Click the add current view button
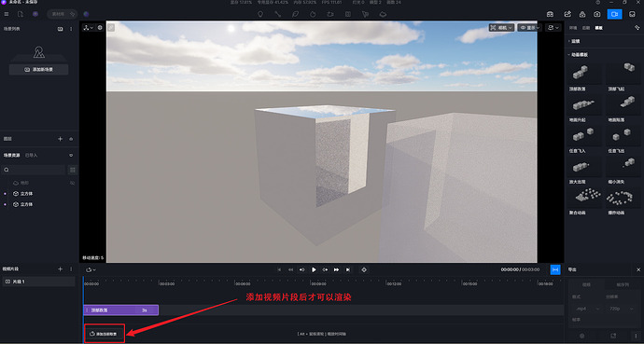 [x=105, y=334]
